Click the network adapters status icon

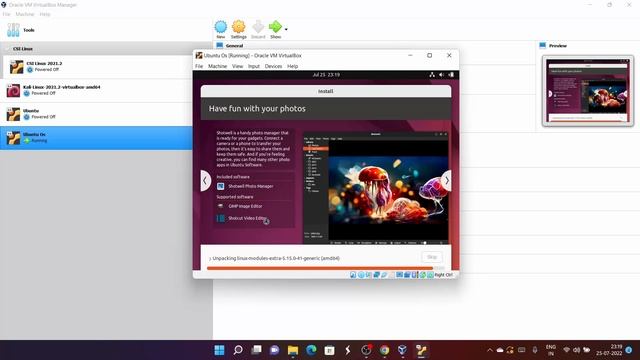pyautogui.click(x=376, y=275)
